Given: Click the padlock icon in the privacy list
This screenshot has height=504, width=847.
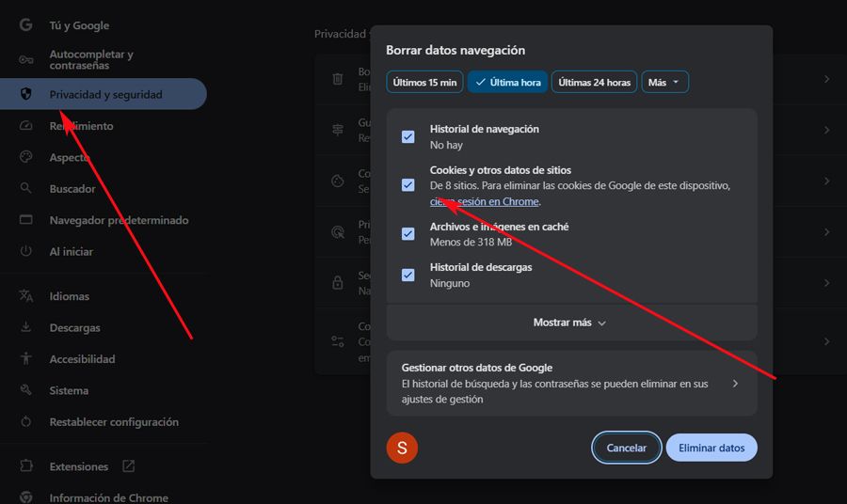Looking at the screenshot, I should tap(338, 282).
